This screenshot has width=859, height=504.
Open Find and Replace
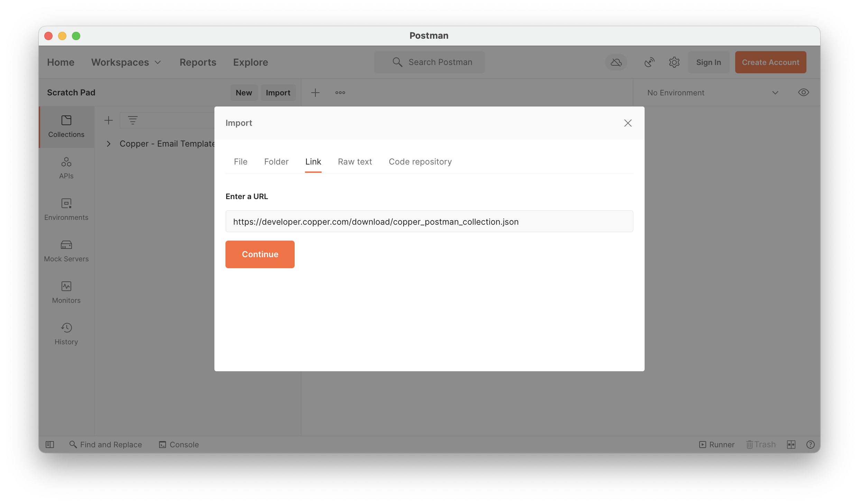click(106, 445)
